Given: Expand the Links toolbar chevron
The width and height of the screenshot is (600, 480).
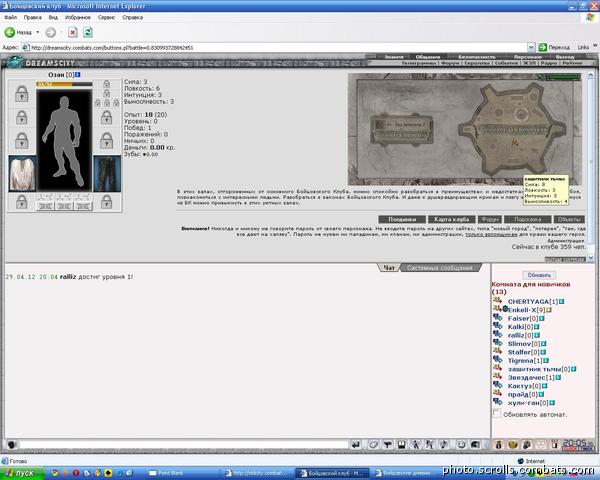Looking at the screenshot, I should point(595,46).
